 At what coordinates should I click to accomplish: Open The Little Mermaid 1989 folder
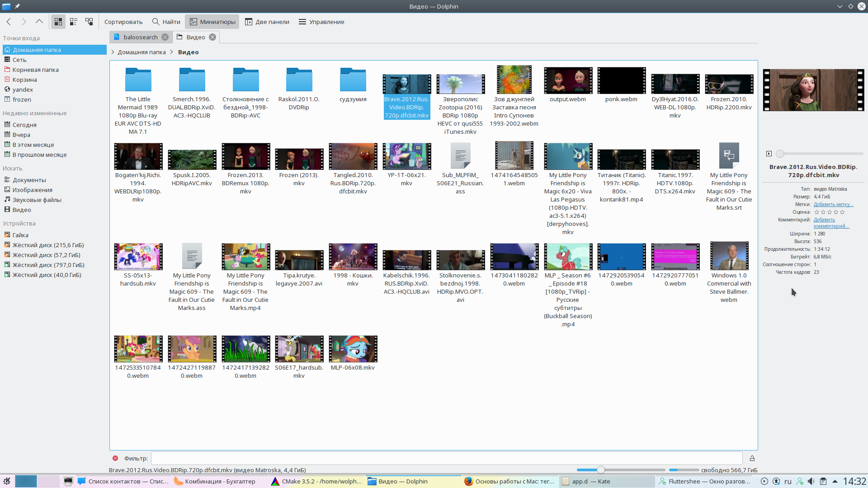click(x=138, y=101)
